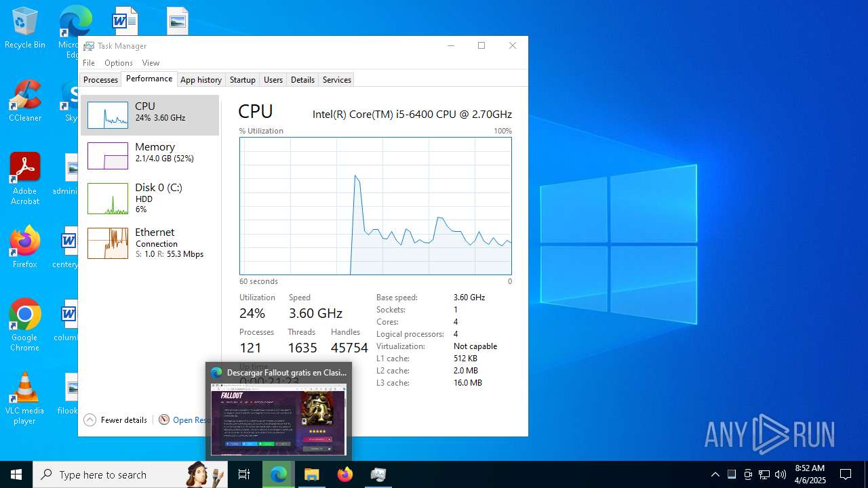
Task: Click the Task Manager title bar icon
Action: (89, 46)
